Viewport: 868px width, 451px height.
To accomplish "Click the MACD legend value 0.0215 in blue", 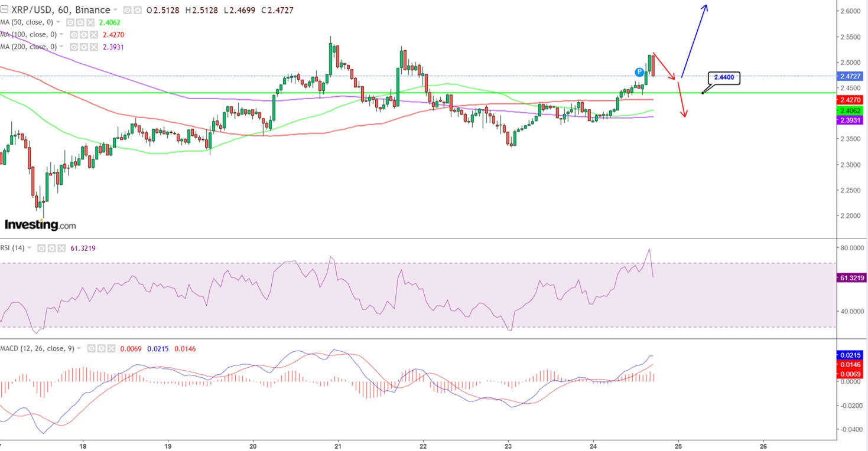I will pos(158,349).
